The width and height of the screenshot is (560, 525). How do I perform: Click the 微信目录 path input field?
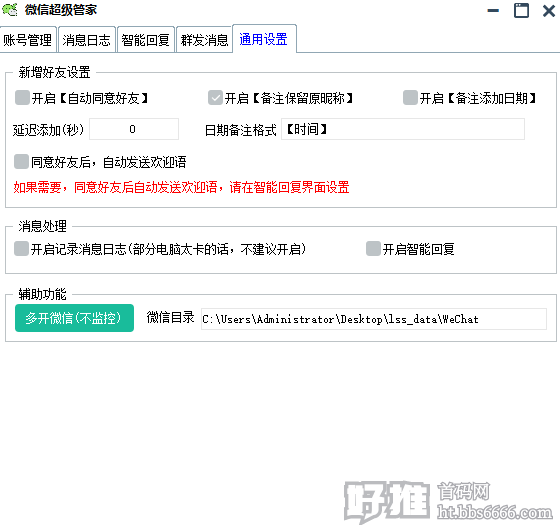click(374, 319)
